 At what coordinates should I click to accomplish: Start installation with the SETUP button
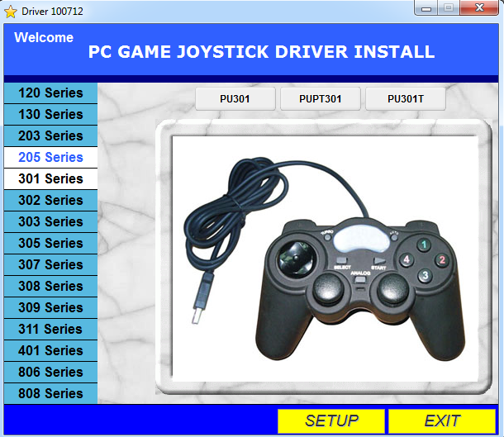331,421
